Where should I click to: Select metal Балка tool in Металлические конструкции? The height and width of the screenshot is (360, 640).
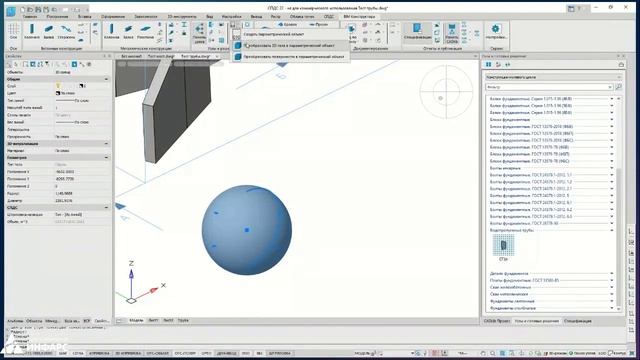[128, 32]
